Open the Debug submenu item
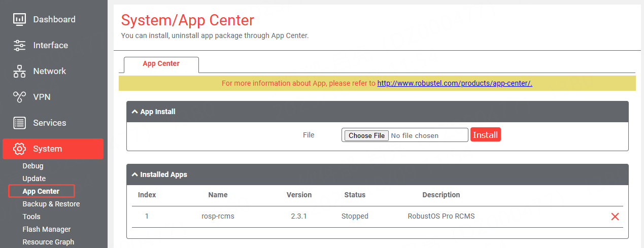This screenshot has width=644, height=248. 33,166
